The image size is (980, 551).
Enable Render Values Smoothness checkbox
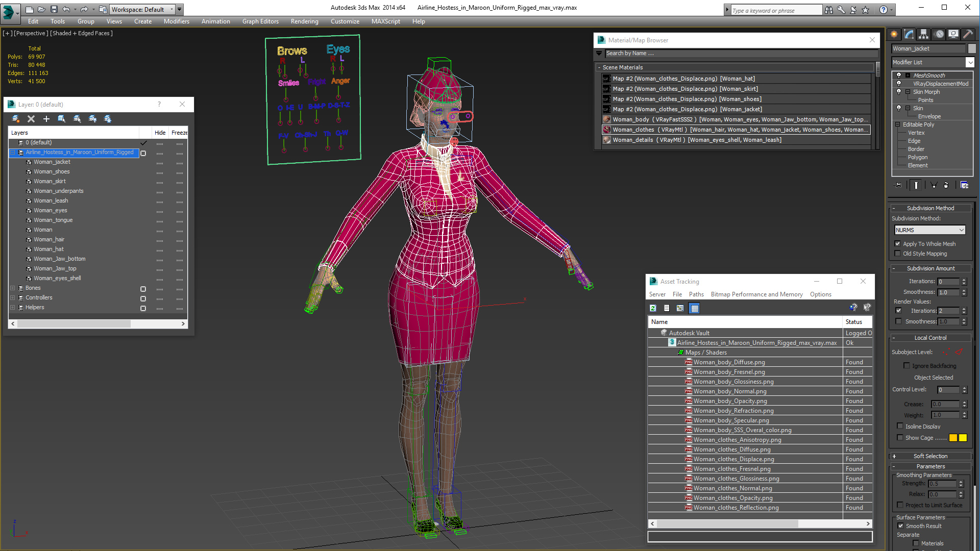899,321
